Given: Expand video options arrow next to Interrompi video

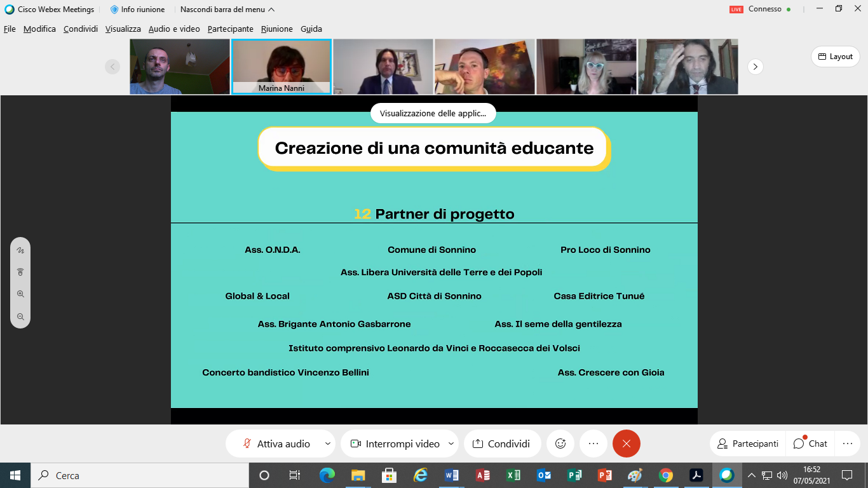Looking at the screenshot, I should tap(451, 444).
